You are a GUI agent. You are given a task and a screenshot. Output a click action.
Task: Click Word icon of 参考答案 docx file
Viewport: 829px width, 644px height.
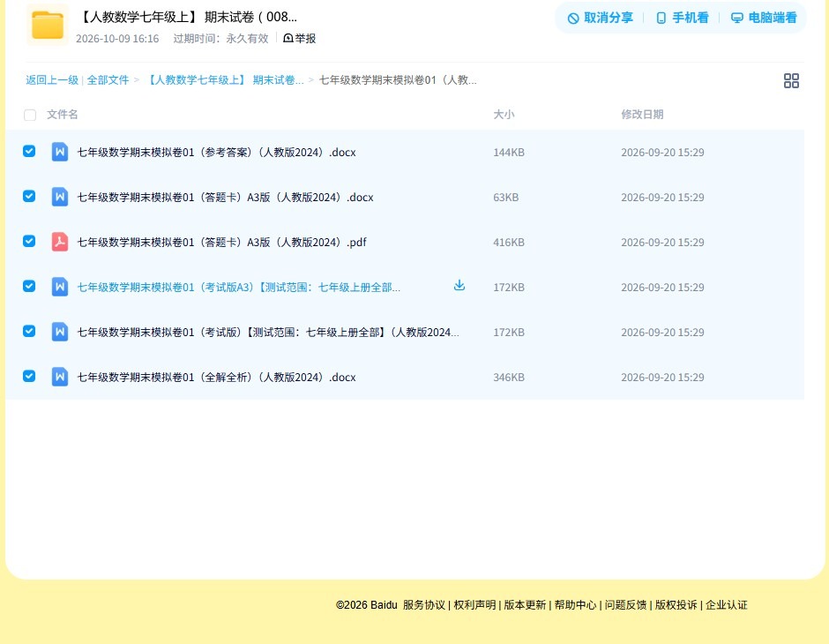tap(60, 152)
